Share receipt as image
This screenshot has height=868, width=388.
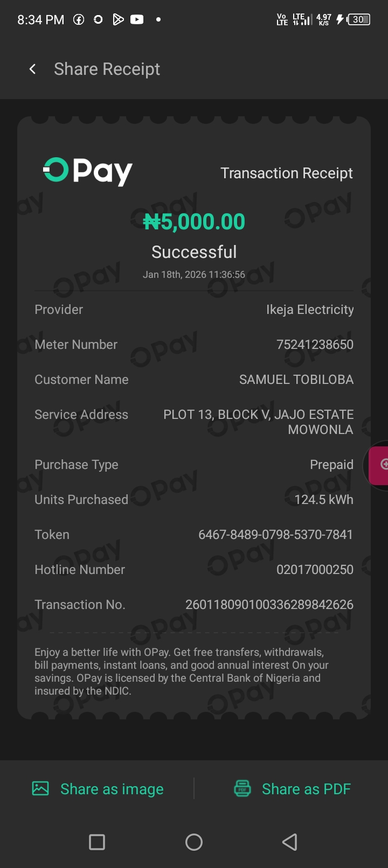[112, 789]
